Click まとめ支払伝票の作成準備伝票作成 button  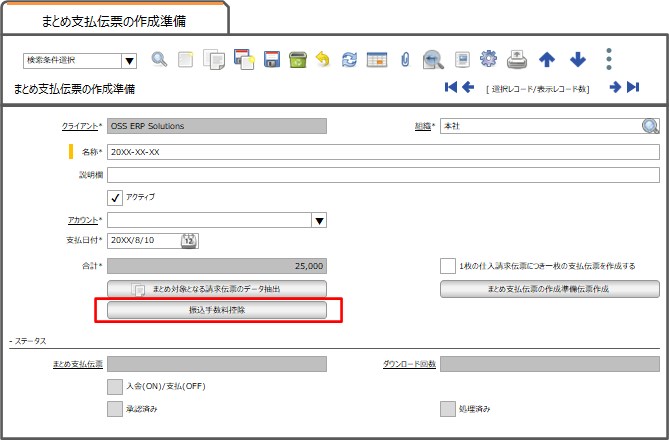(x=550, y=289)
